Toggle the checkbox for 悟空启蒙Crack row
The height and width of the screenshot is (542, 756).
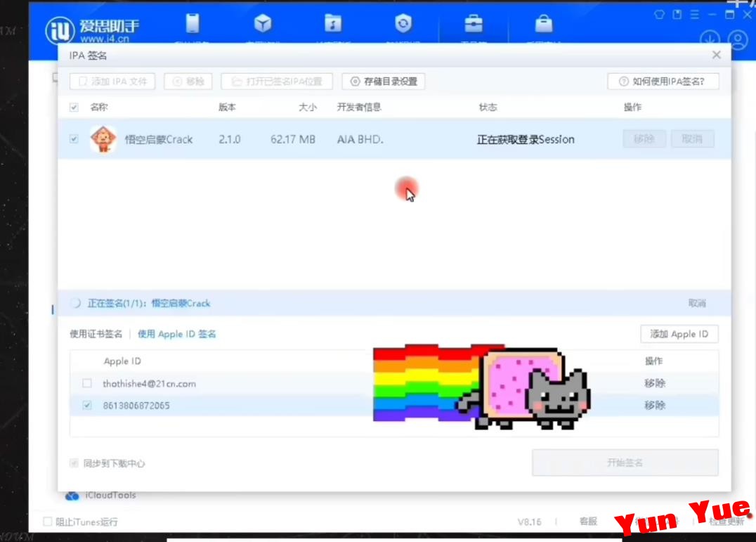(74, 139)
